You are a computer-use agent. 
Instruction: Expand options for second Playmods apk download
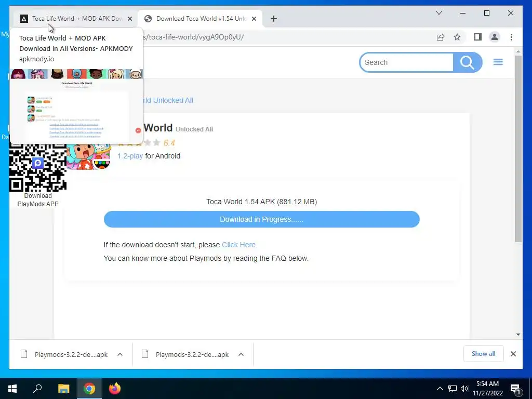(x=241, y=354)
